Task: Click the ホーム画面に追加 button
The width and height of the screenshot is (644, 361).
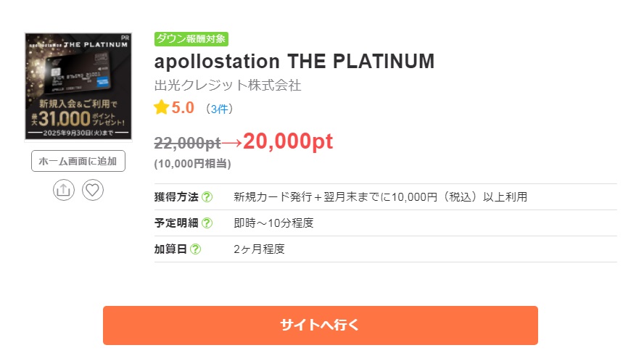Action: coord(78,161)
